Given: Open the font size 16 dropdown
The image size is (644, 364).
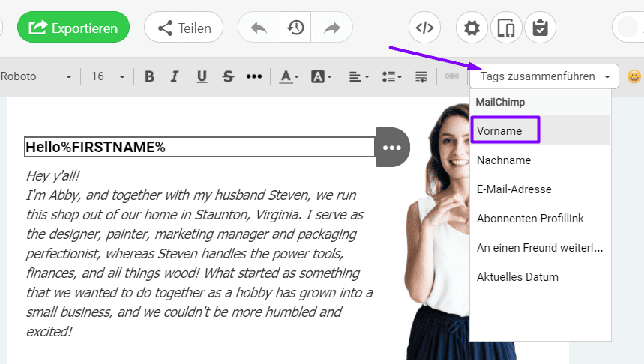Looking at the screenshot, I should point(108,76).
